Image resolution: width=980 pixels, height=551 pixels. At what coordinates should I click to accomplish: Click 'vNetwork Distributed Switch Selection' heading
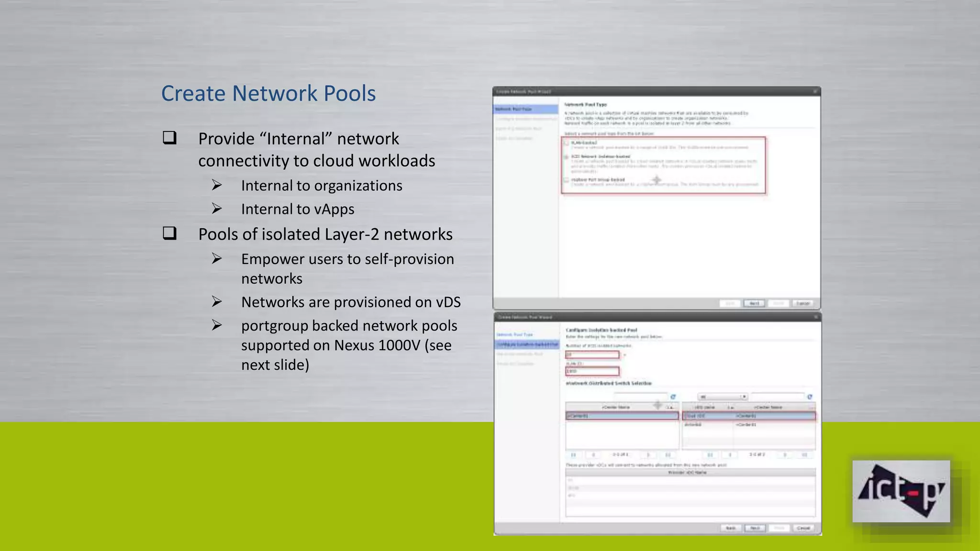pyautogui.click(x=609, y=384)
